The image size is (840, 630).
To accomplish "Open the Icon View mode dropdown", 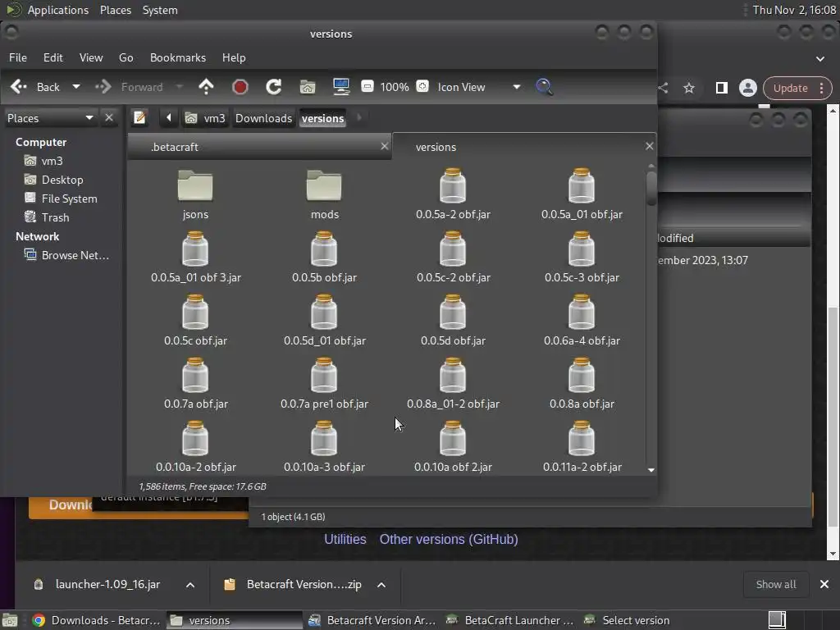I will click(478, 87).
